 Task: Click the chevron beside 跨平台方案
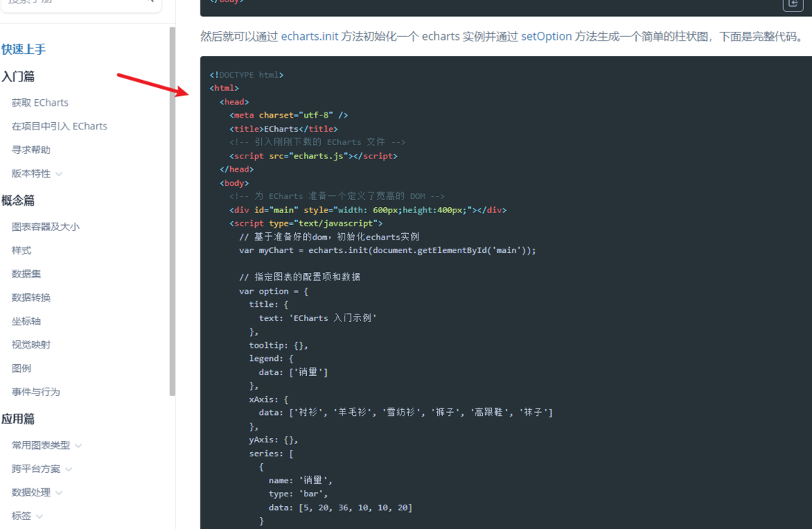(x=69, y=469)
